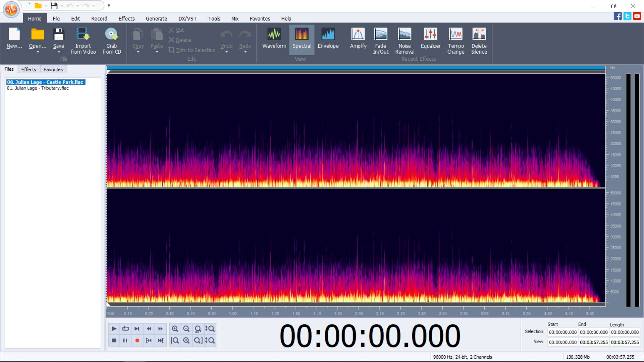Expand the Open dropdown arrow in ribbon
Viewport: 644px width, 362px height.
[38, 52]
